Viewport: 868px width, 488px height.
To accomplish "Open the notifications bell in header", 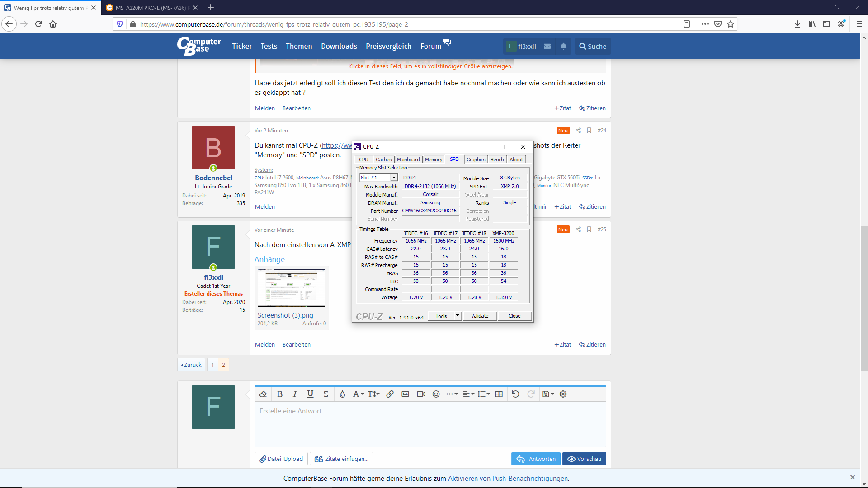I will 563,46.
